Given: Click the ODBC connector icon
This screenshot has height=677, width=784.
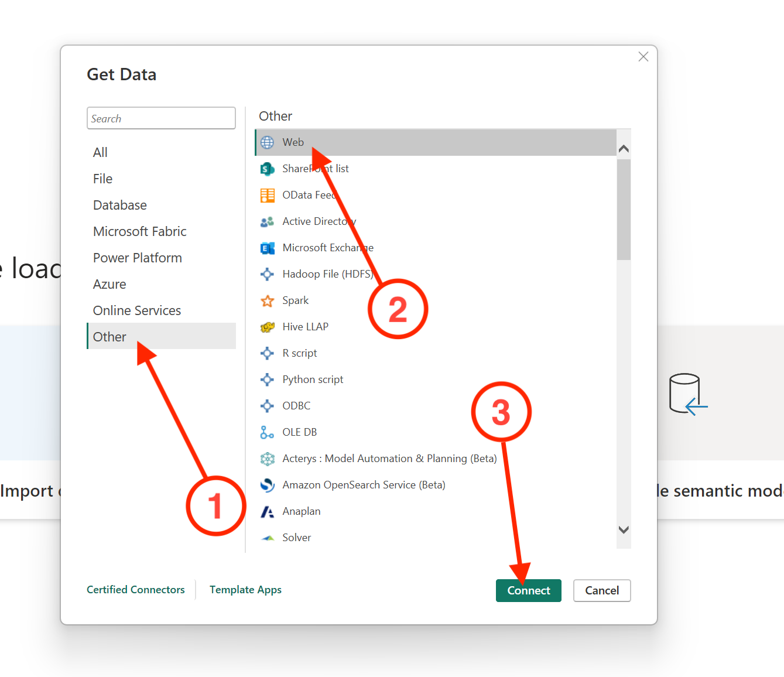Looking at the screenshot, I should pyautogui.click(x=267, y=406).
